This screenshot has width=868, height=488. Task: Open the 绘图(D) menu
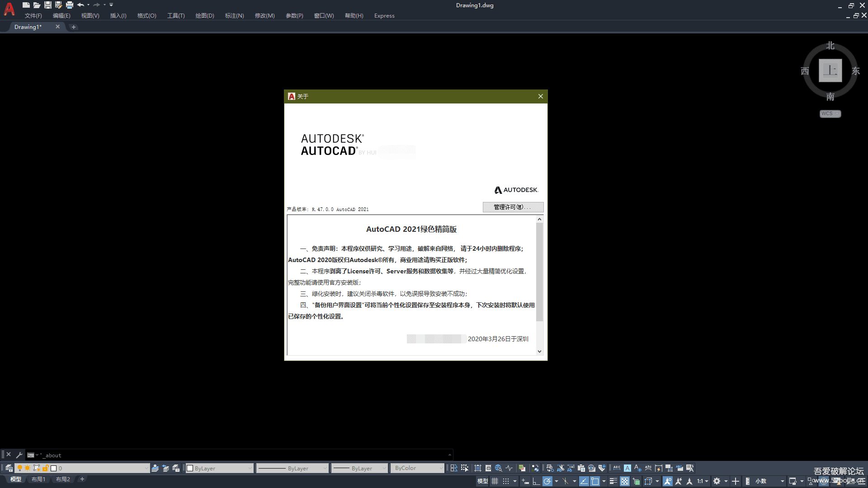[x=204, y=15]
